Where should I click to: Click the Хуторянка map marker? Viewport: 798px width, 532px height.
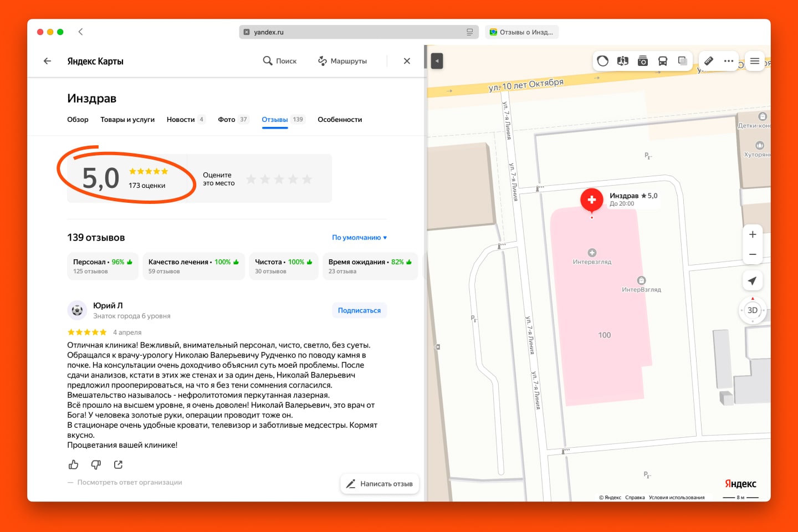click(x=759, y=145)
